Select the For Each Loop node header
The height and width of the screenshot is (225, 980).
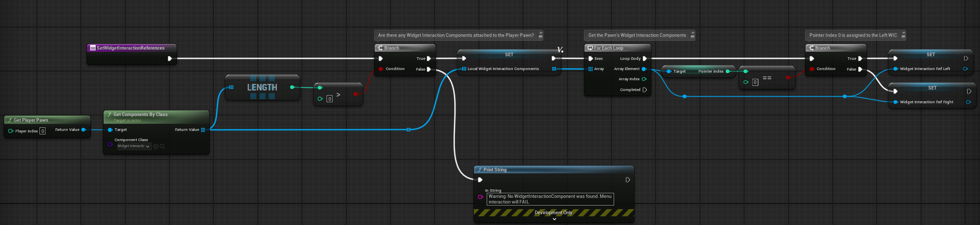pos(618,48)
